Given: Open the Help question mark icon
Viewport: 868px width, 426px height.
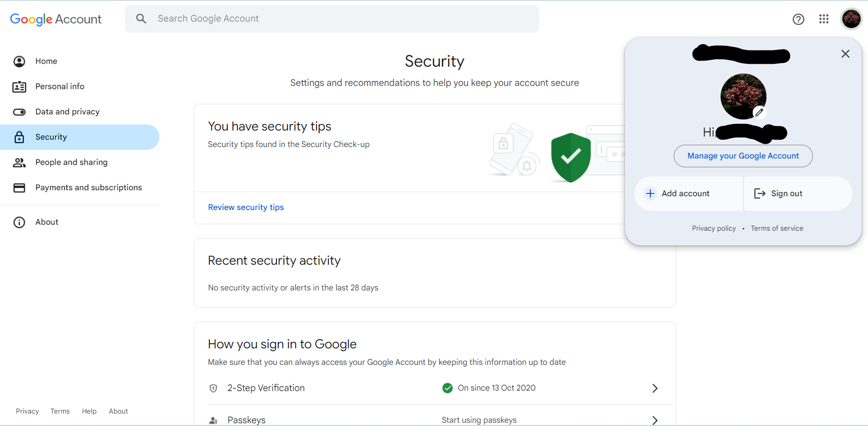Looking at the screenshot, I should click(x=798, y=19).
